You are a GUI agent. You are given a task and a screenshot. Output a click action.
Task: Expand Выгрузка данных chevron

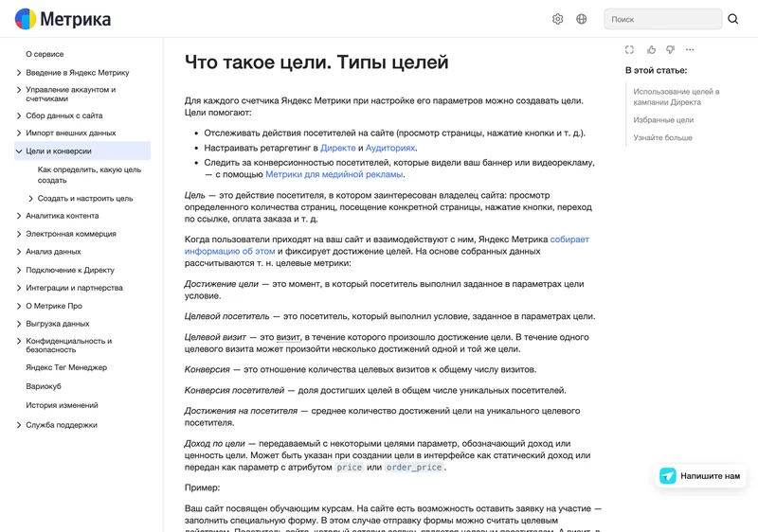19,324
